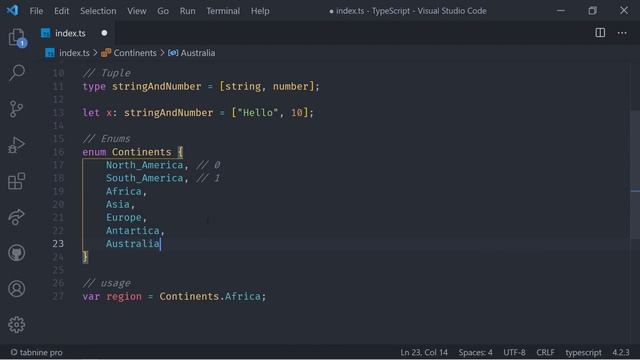Change line endings via CRLF
Screen dimensions: 640x360
click(x=545, y=352)
